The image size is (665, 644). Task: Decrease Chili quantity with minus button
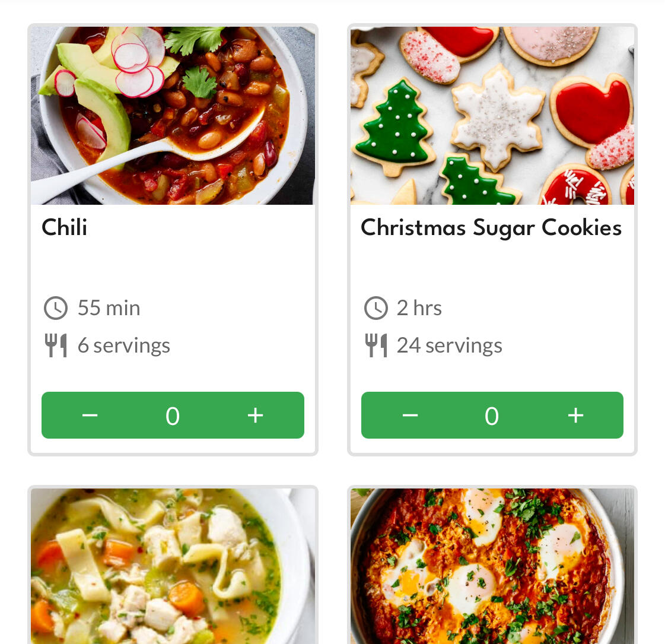(90, 415)
